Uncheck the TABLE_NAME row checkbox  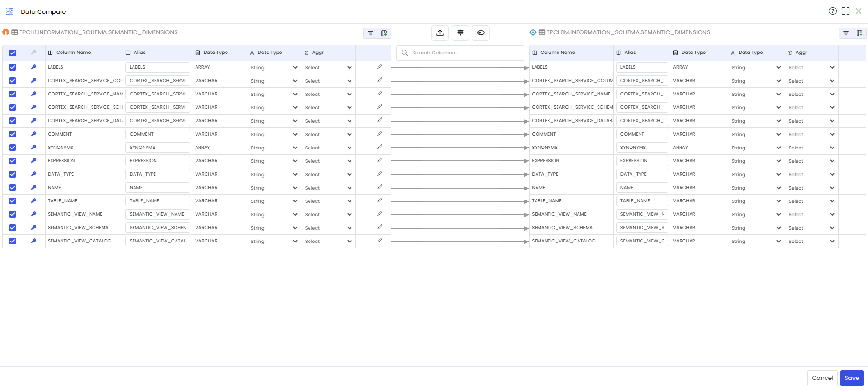click(x=12, y=201)
